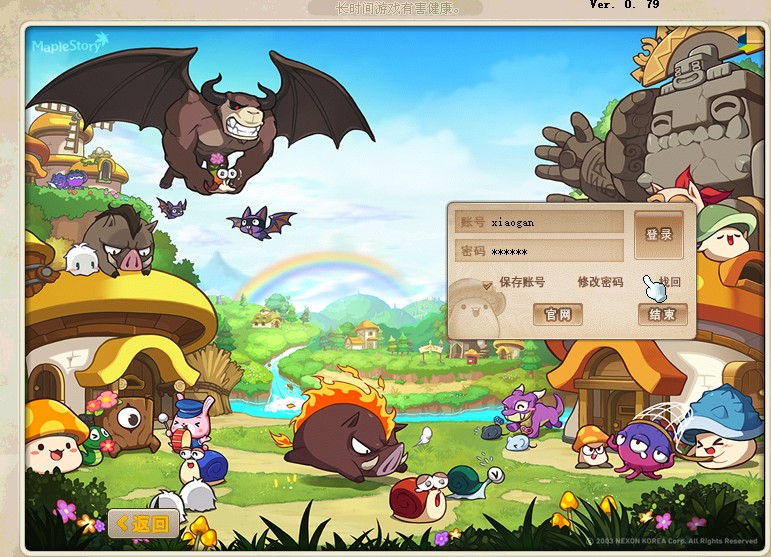The image size is (771, 557).
Task: Click the NEXON KOREA copyright text
Action: point(672,541)
